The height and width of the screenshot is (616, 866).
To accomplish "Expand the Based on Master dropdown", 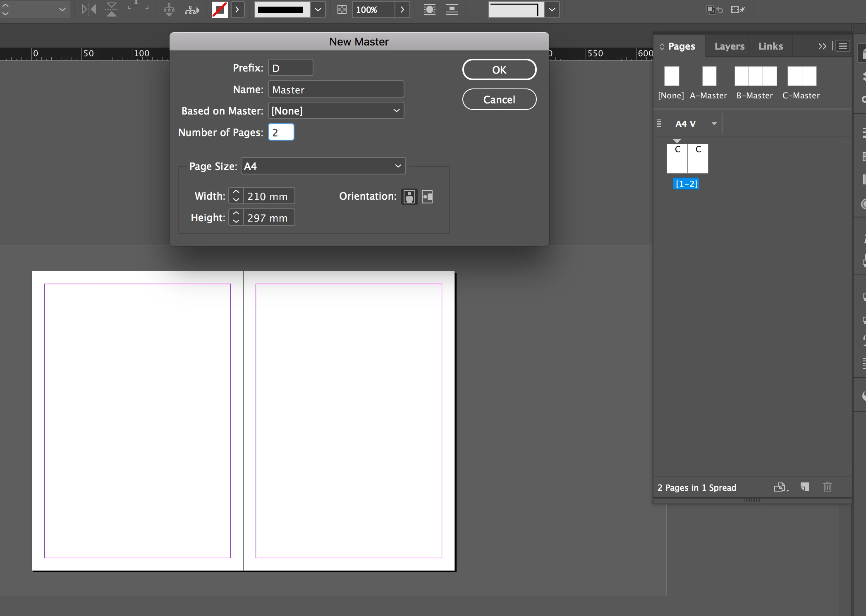I will tap(336, 111).
